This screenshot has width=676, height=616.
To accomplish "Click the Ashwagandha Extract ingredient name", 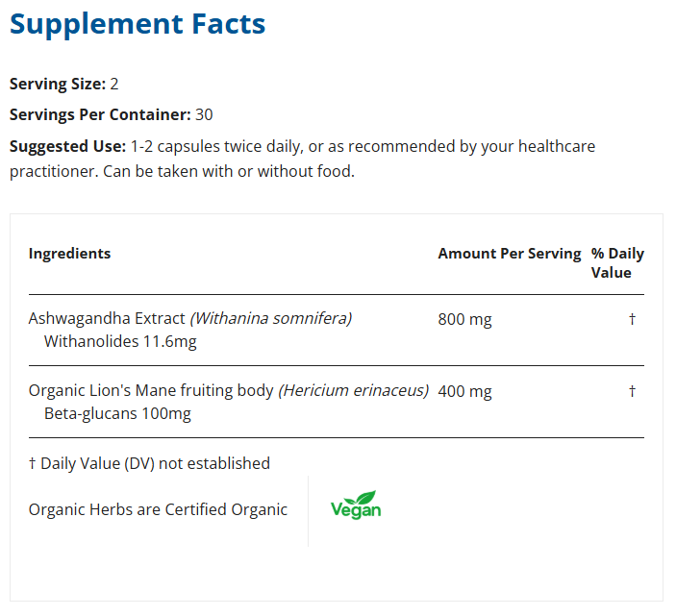I will (107, 318).
